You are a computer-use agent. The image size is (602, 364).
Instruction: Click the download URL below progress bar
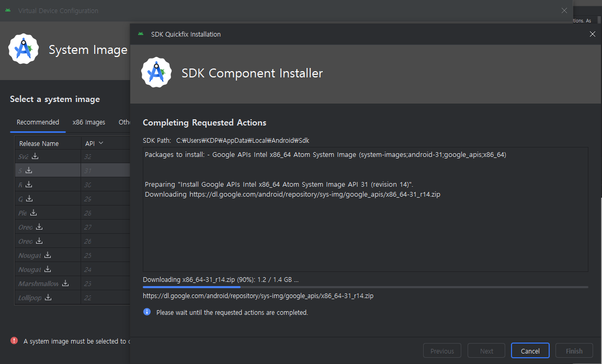pos(258,295)
